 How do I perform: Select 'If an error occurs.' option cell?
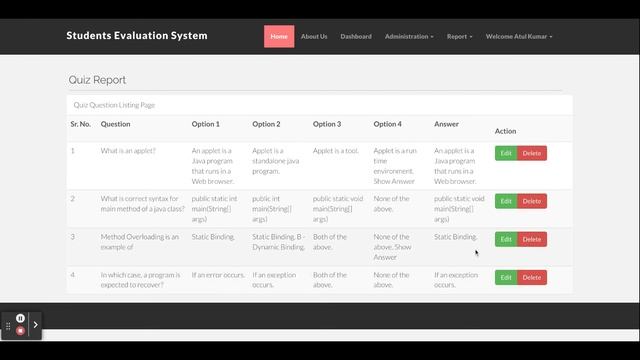pos(218,275)
